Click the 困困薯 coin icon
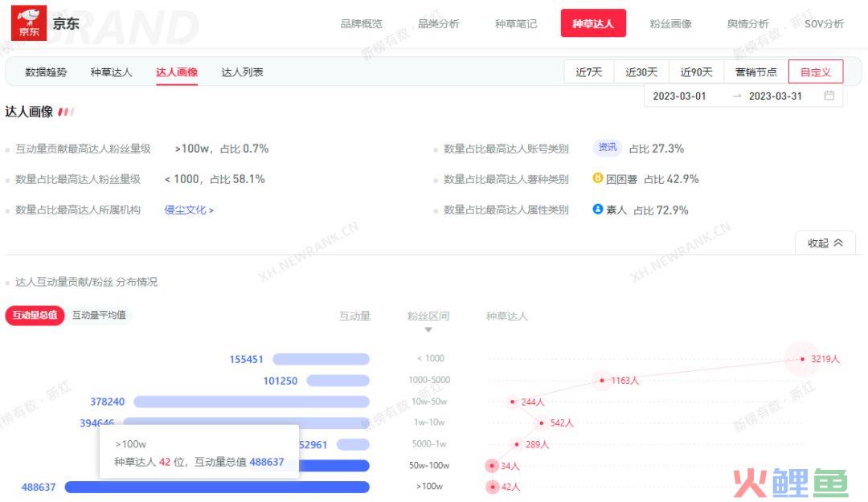The image size is (868, 502). pyautogui.click(x=597, y=178)
